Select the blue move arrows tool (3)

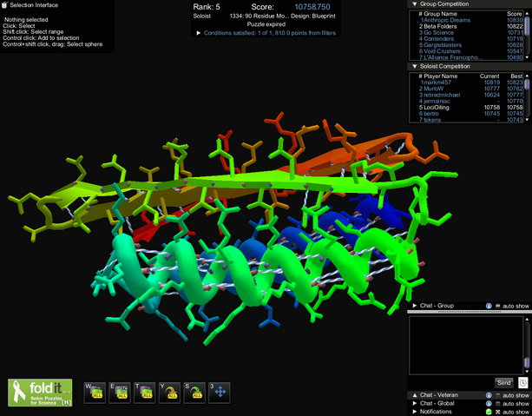click(x=220, y=393)
